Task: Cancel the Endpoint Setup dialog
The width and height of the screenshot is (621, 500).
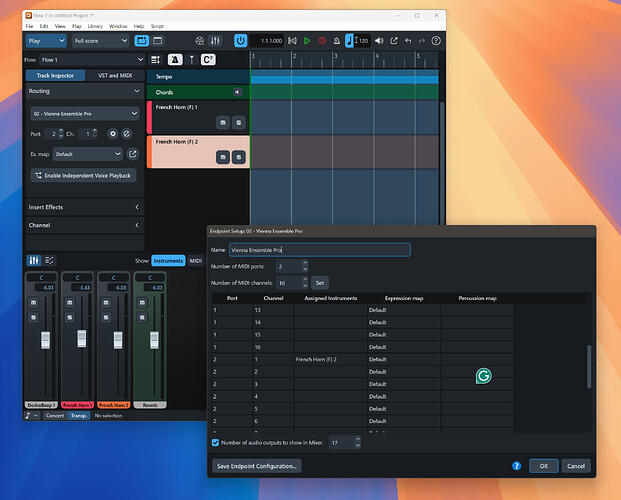Action: click(576, 466)
